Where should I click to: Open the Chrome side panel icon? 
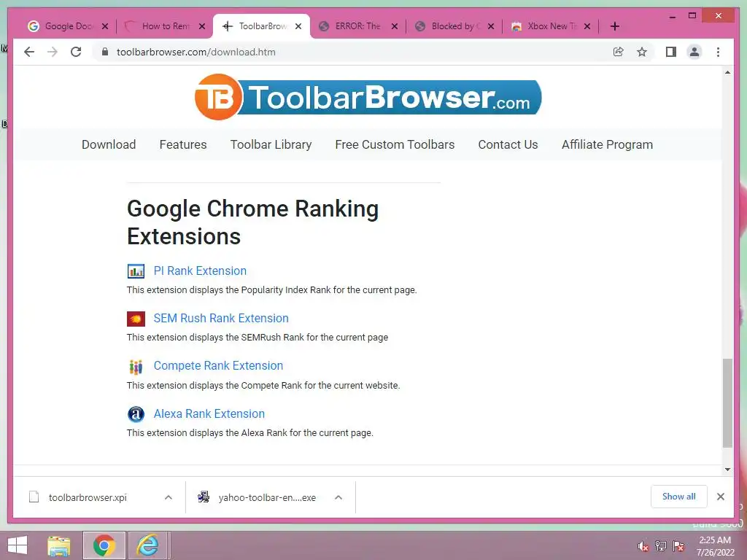[671, 52]
